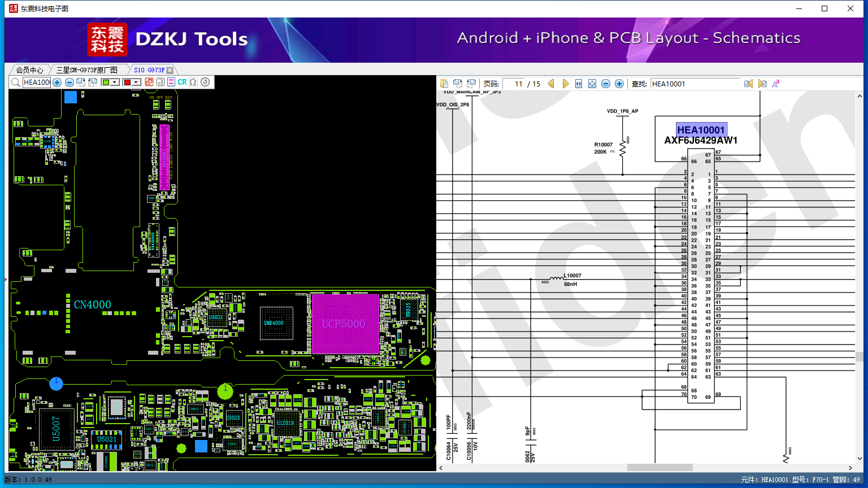Click resistor R10007 label in schematic

pyautogui.click(x=604, y=145)
